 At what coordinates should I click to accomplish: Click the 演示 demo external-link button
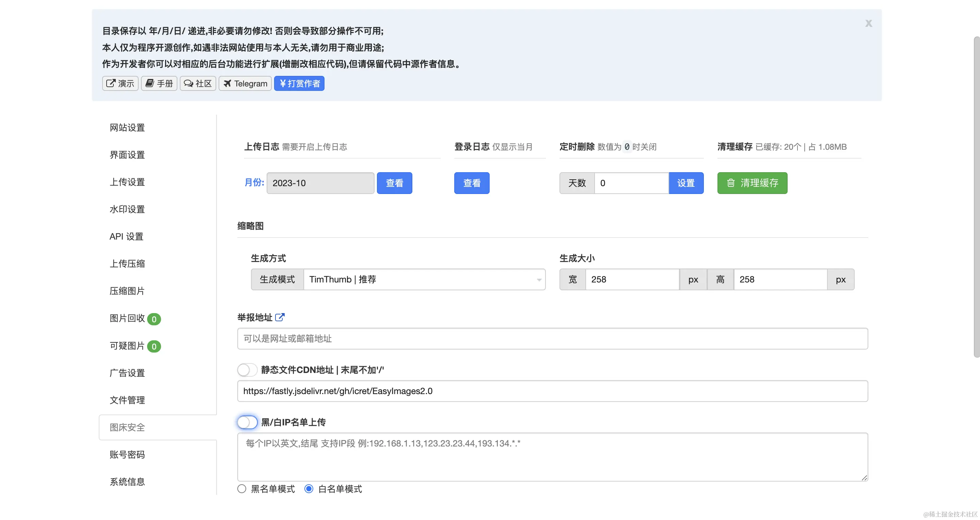click(120, 83)
